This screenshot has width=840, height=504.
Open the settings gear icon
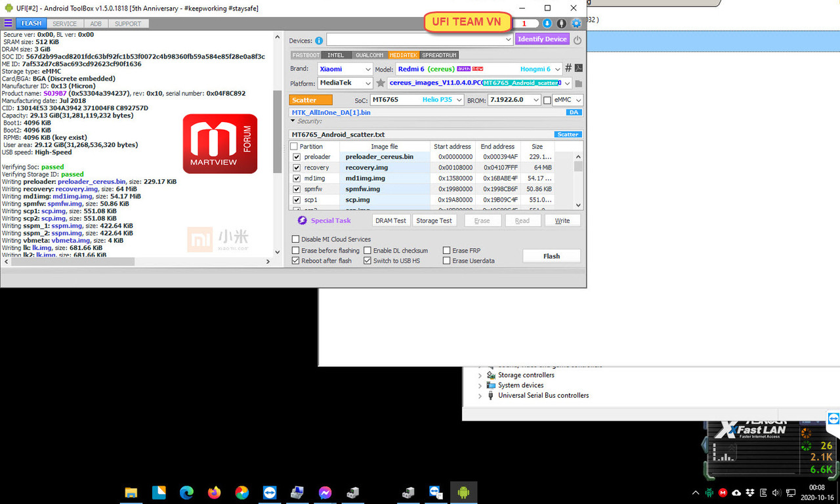(576, 24)
